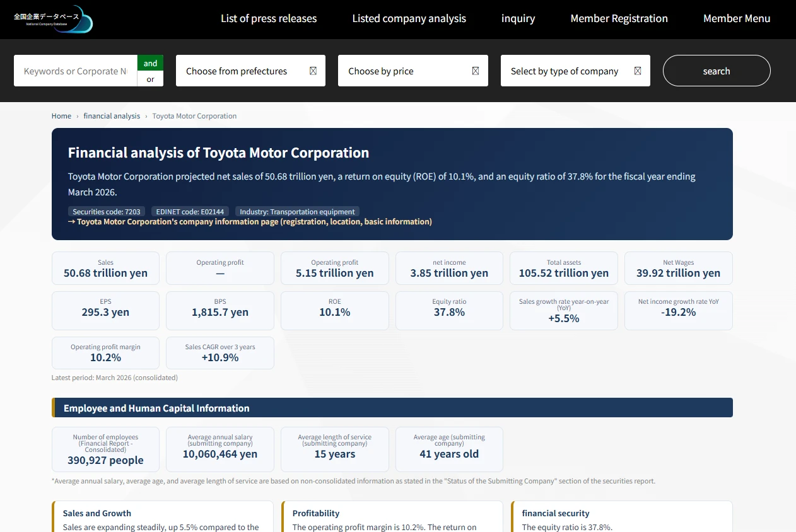Select BPS 1,815.7 yen card
The width and height of the screenshot is (796, 532).
(x=220, y=311)
